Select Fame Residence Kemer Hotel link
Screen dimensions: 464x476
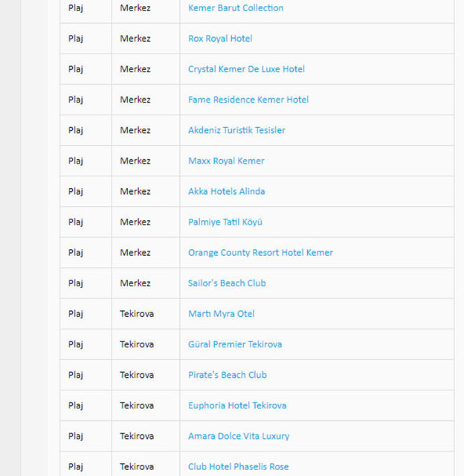[x=248, y=100]
